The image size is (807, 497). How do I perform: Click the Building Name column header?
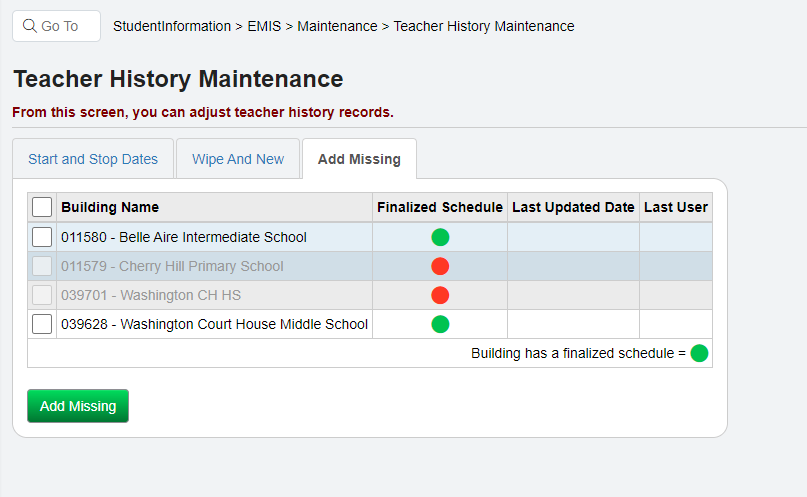pyautogui.click(x=110, y=207)
